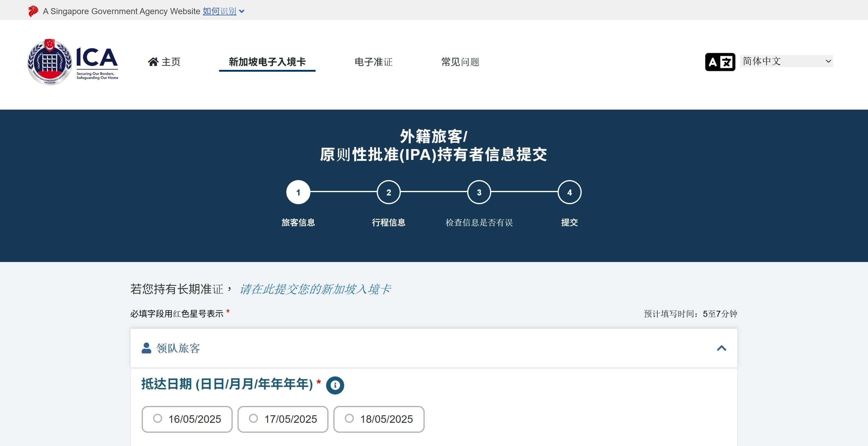868x446 pixels.
Task: Click the 请在此提交您的新加坡入境卡 link
Action: (x=315, y=289)
